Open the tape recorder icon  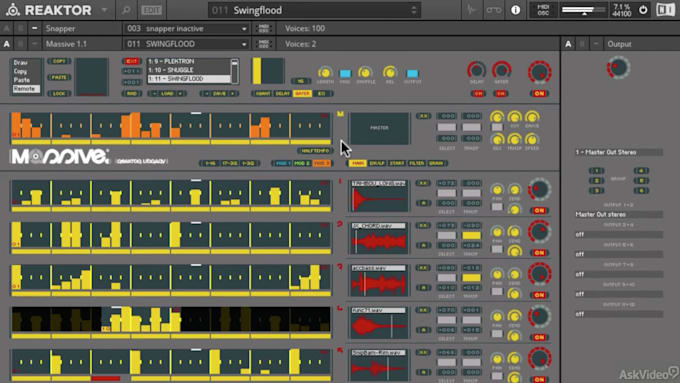(494, 10)
